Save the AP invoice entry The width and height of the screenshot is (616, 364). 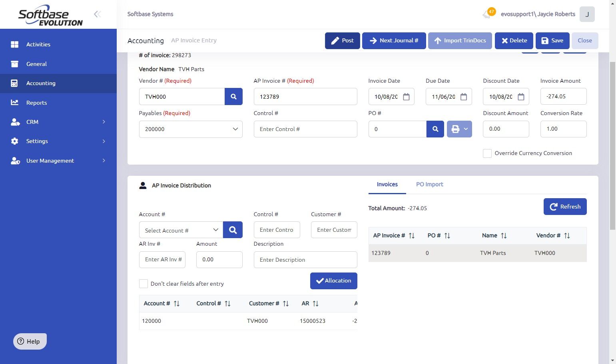(552, 41)
